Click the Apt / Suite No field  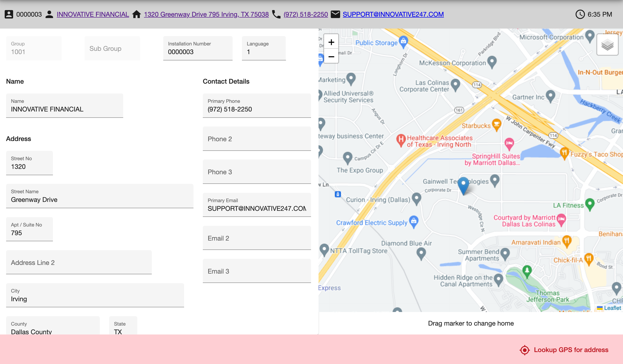click(30, 229)
